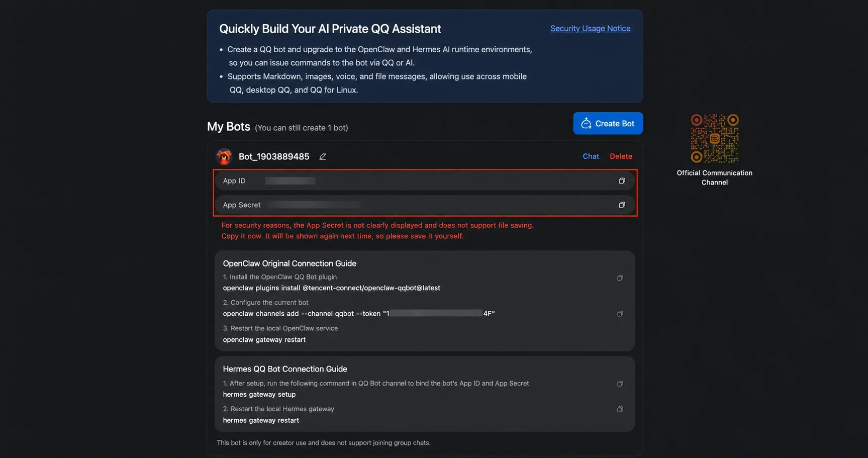The width and height of the screenshot is (868, 458).
Task: Click the bot avatar image
Action: point(224,157)
